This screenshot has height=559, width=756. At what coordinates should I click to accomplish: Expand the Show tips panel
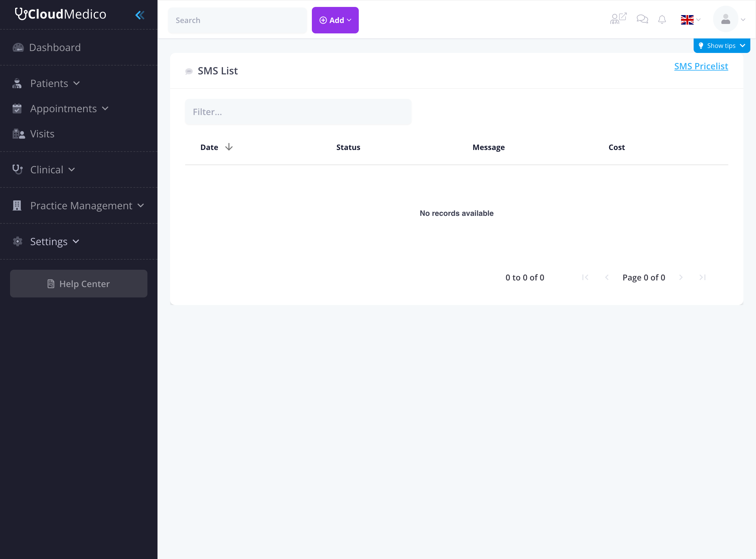click(721, 46)
